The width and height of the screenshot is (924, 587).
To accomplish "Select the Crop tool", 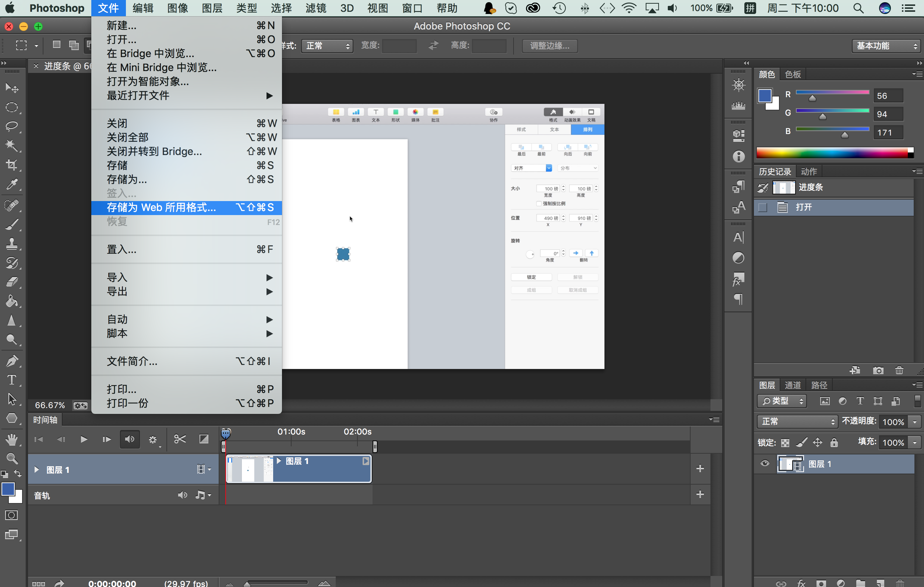I will coord(11,165).
